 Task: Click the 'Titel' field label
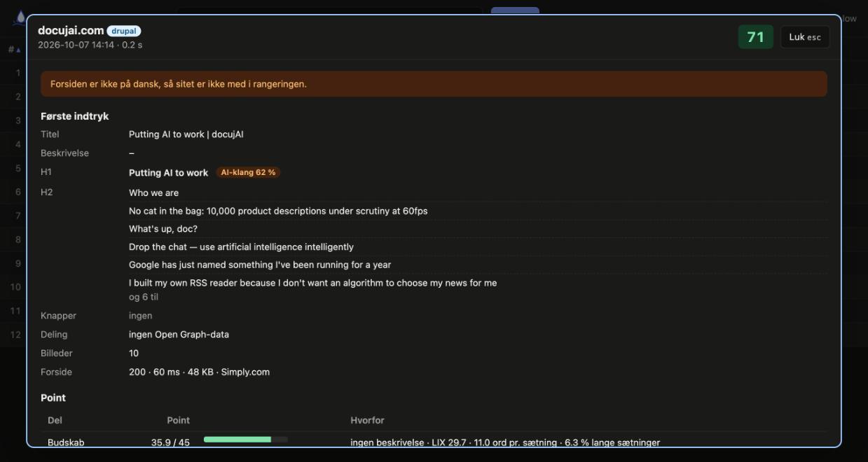[x=50, y=134]
